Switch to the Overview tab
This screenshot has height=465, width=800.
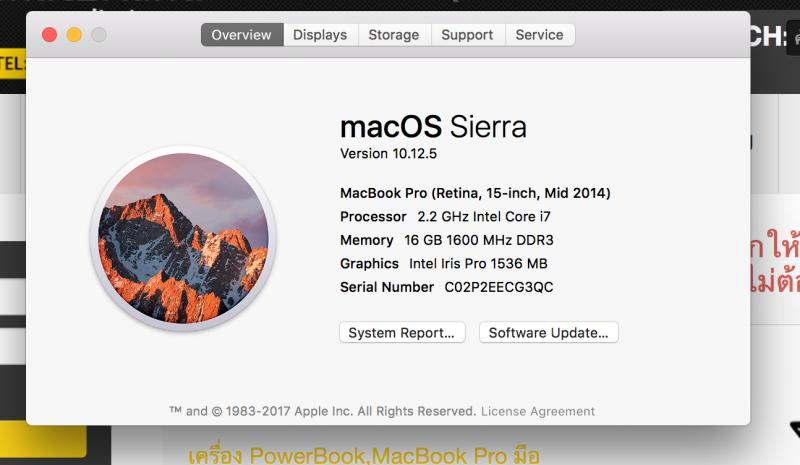point(242,35)
